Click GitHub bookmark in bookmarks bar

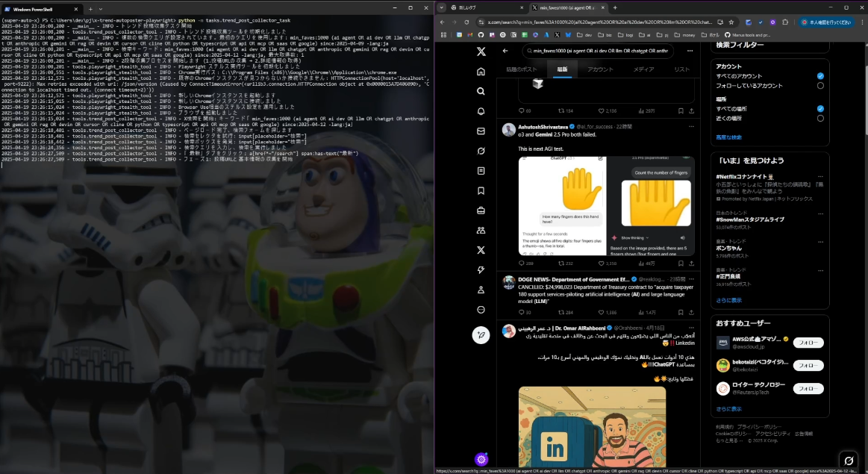481,34
